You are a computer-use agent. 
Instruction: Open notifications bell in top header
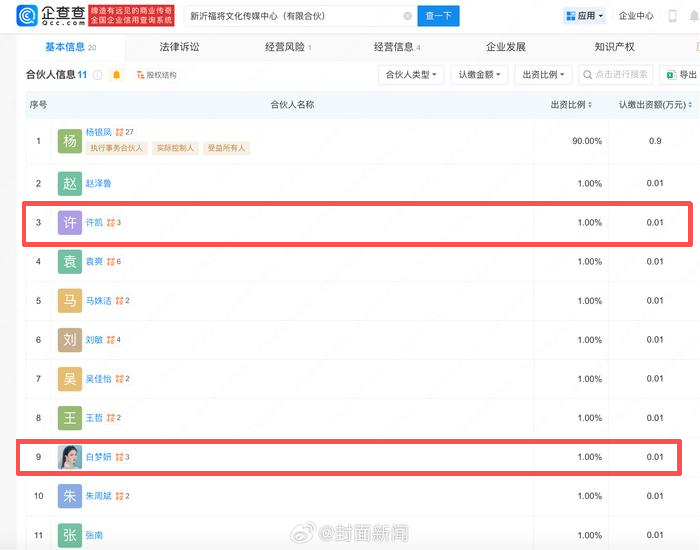tap(694, 16)
